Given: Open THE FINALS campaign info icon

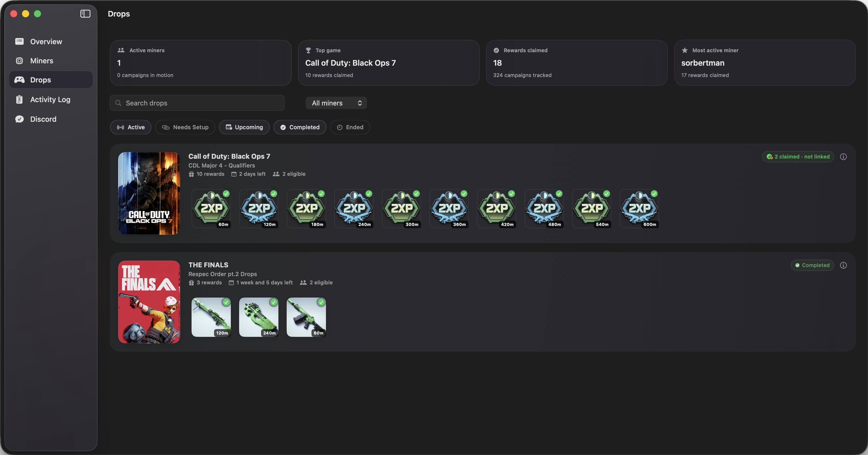Looking at the screenshot, I should click(x=843, y=265).
